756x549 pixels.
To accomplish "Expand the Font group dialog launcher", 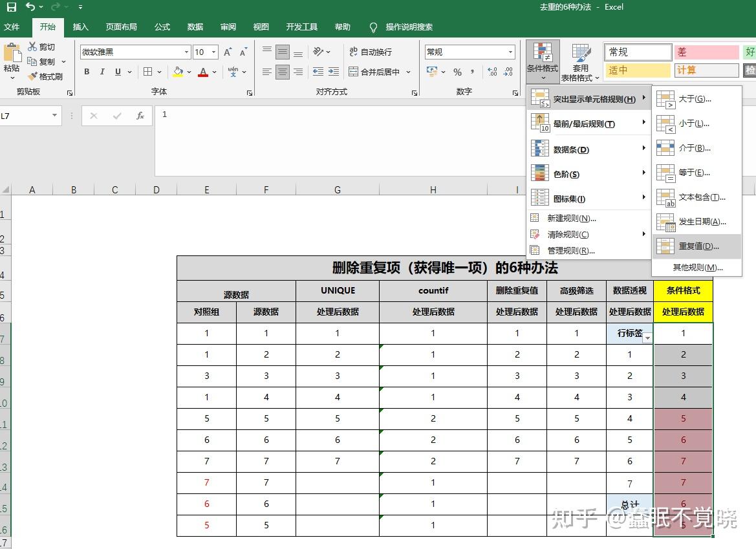I will (249, 92).
